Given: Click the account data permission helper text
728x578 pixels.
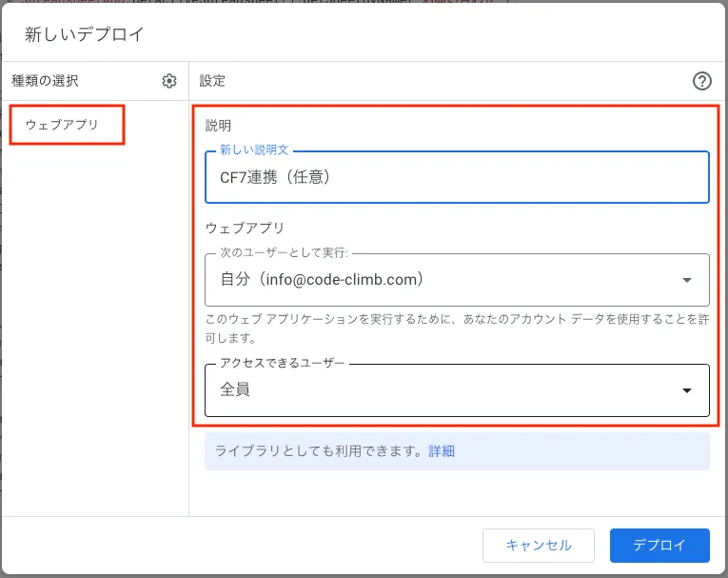Looking at the screenshot, I should tap(457, 328).
